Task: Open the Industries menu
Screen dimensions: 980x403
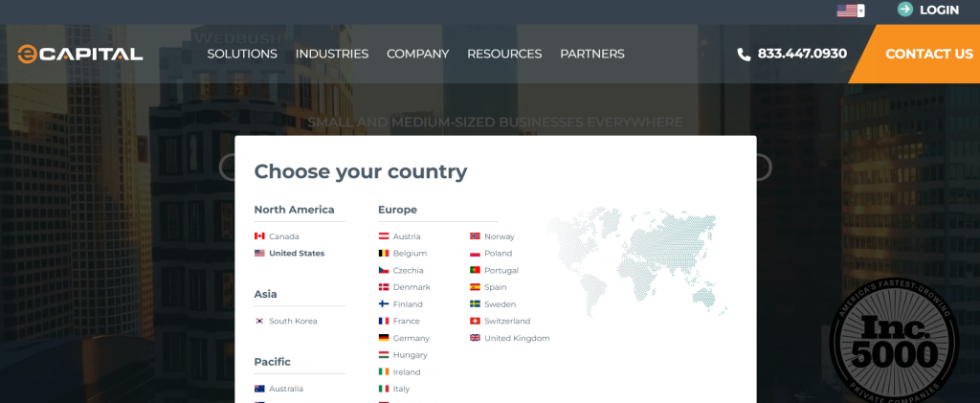Action: [x=332, y=54]
